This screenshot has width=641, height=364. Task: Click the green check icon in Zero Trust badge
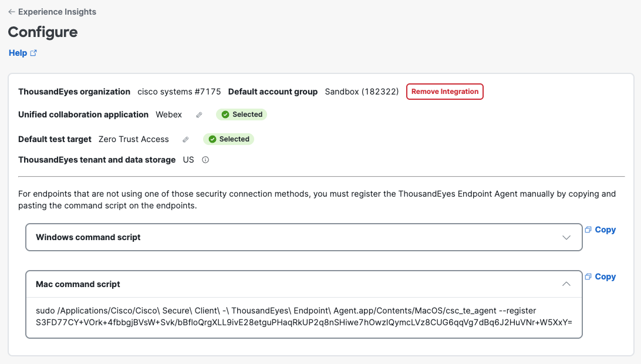point(212,139)
